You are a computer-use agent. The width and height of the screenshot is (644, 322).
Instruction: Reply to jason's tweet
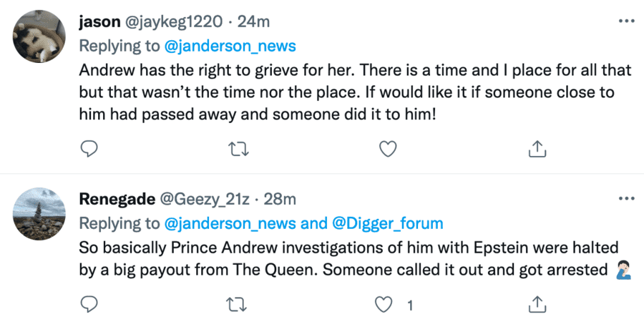tap(89, 148)
